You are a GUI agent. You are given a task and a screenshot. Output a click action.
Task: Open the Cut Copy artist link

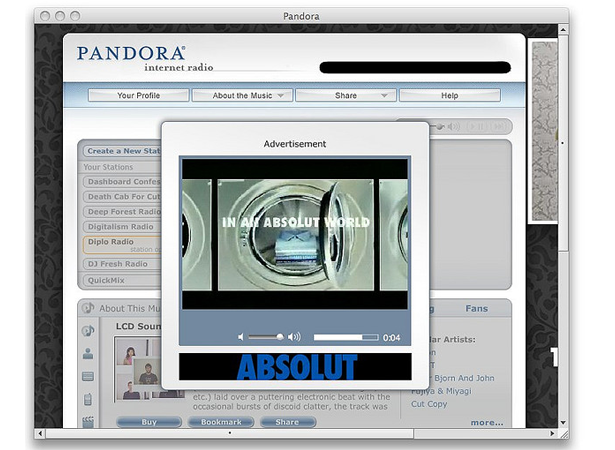point(429,404)
